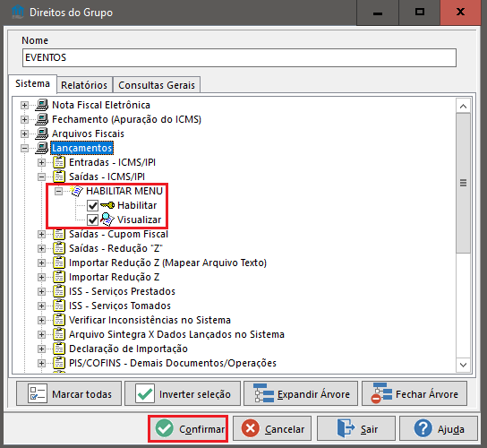The height and width of the screenshot is (448, 487).
Task: Open Ajuda help button
Action: click(439, 428)
